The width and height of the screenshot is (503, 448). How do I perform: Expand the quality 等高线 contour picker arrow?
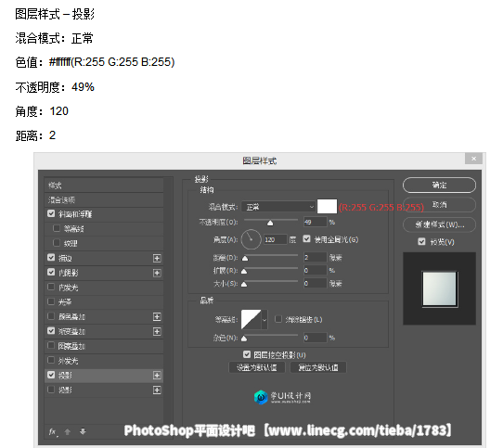[x=264, y=319]
